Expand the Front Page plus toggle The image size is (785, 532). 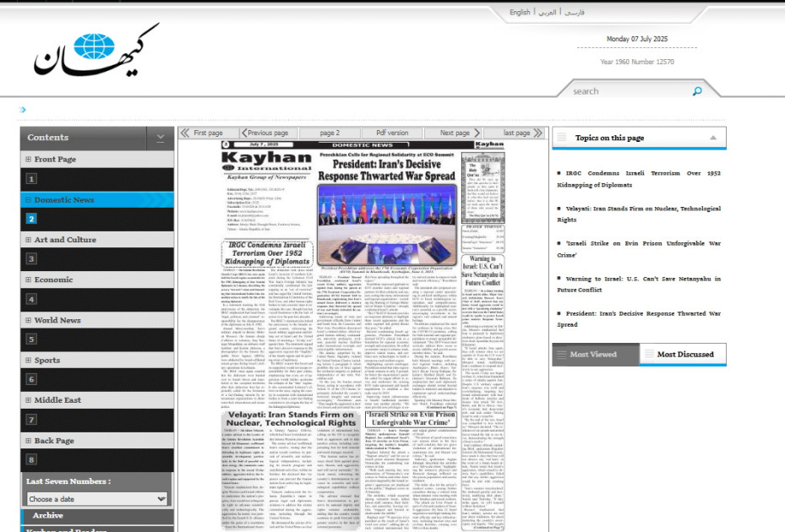[x=28, y=159]
